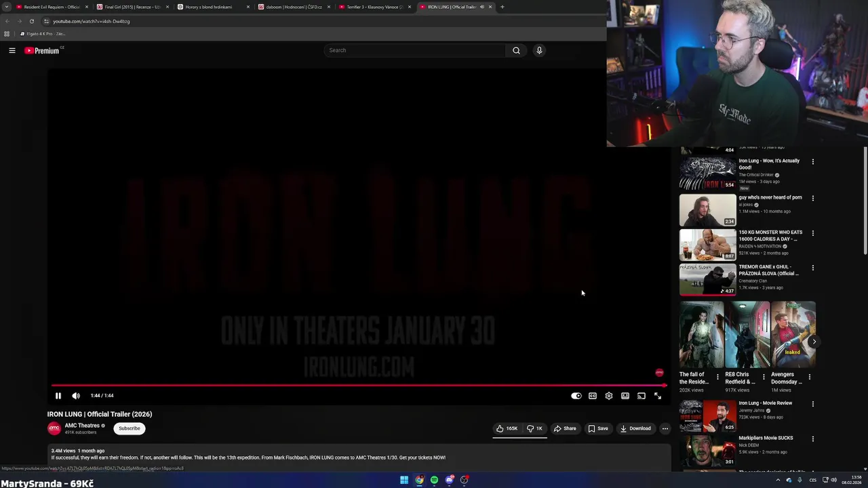Open player settings gear
This screenshot has height=488, width=868.
tap(609, 396)
